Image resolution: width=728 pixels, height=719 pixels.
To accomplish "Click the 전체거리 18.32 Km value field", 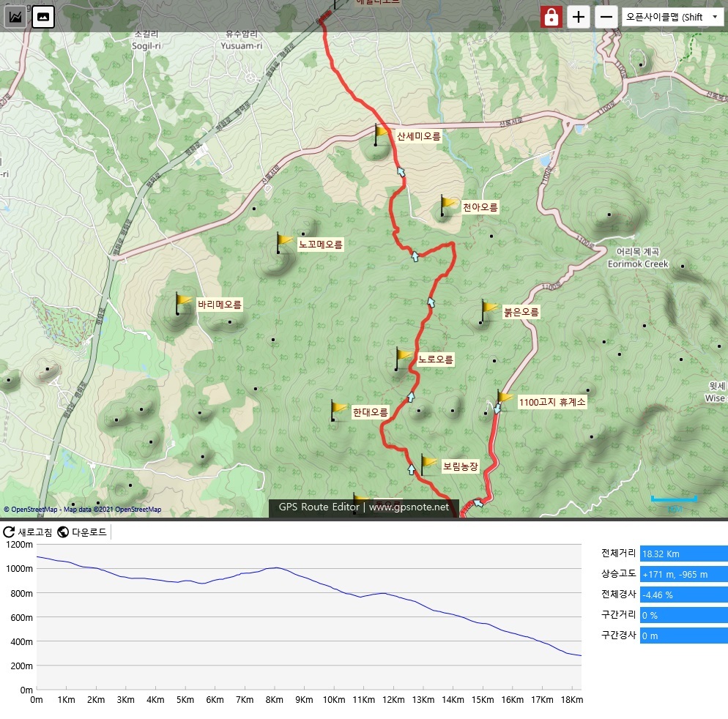I will (x=683, y=554).
